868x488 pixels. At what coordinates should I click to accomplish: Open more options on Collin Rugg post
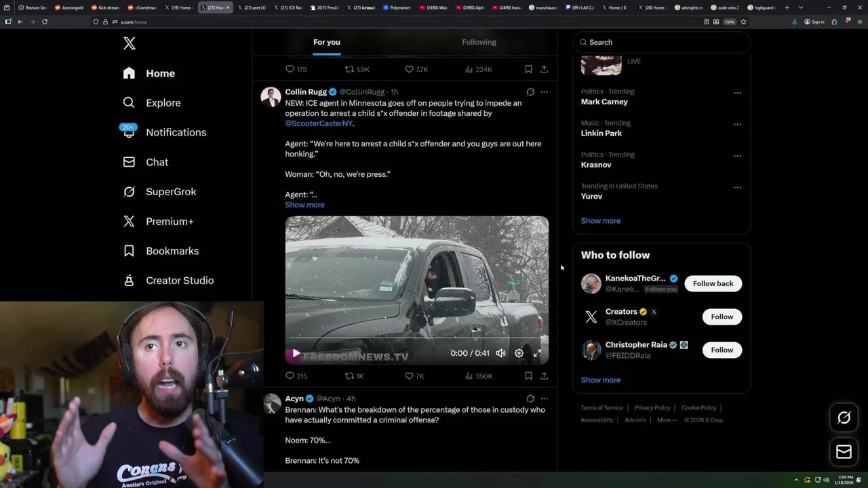point(544,91)
